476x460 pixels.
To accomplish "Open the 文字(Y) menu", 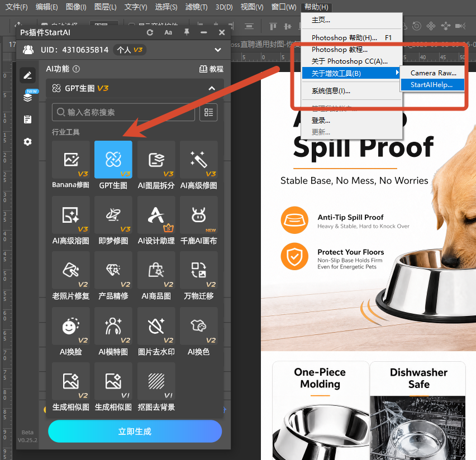I will click(x=136, y=7).
